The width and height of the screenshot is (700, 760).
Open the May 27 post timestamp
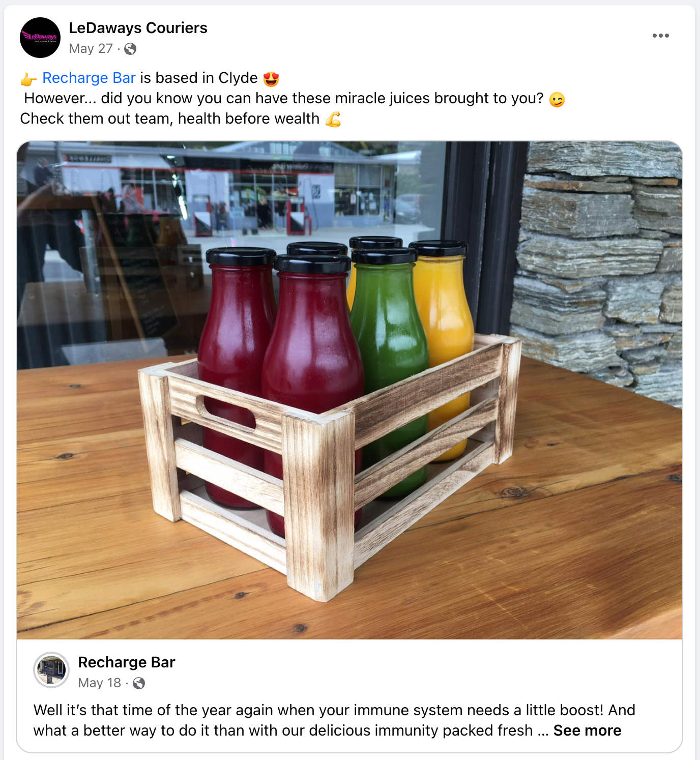(x=91, y=49)
